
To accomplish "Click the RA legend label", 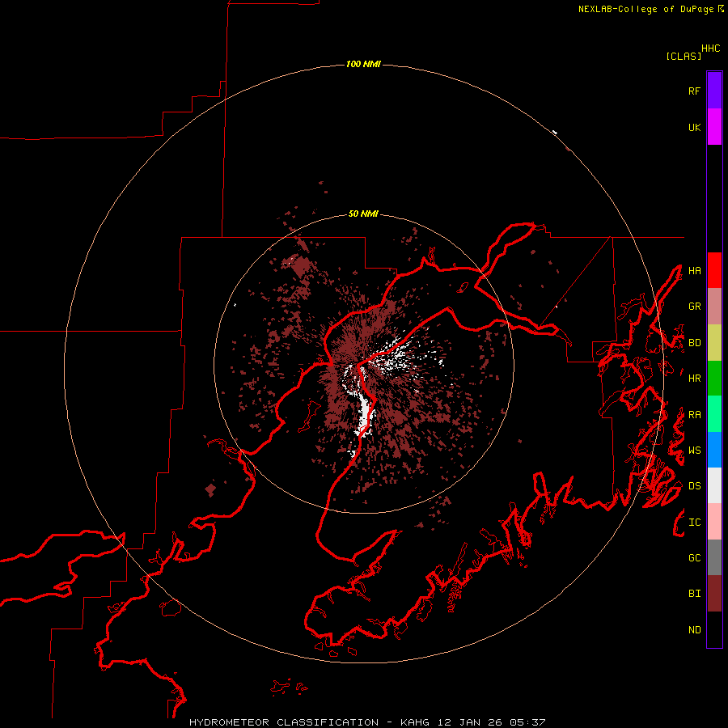I will click(694, 415).
